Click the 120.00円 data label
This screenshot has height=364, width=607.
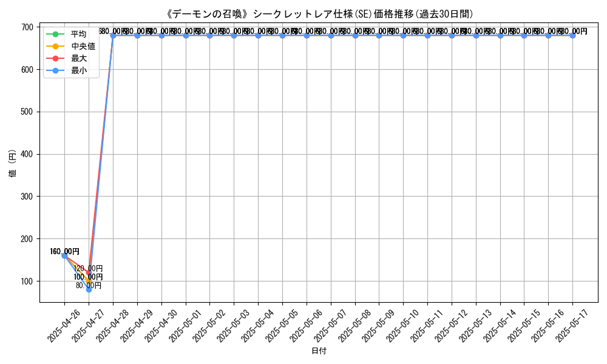tap(88, 268)
